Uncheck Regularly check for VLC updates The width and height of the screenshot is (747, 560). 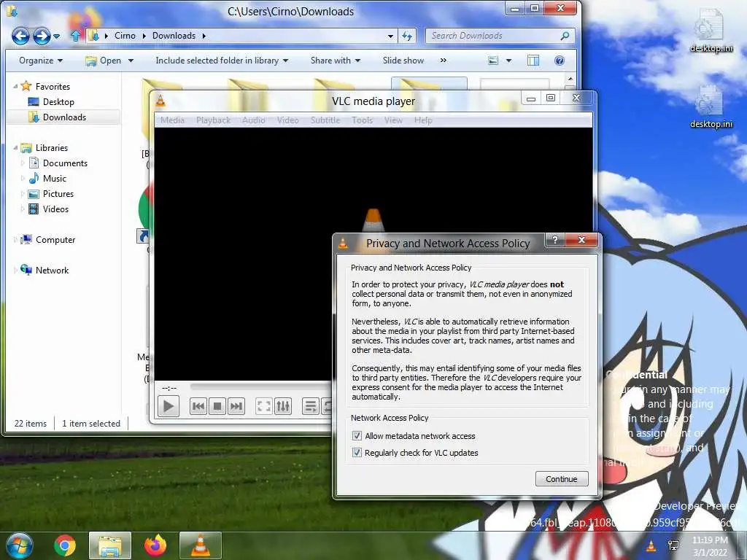[357, 452]
